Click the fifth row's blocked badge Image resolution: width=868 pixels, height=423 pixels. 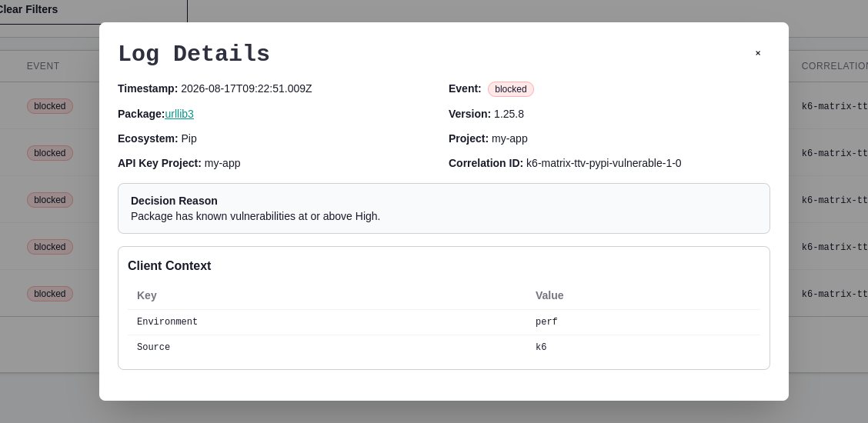pyautogui.click(x=50, y=294)
